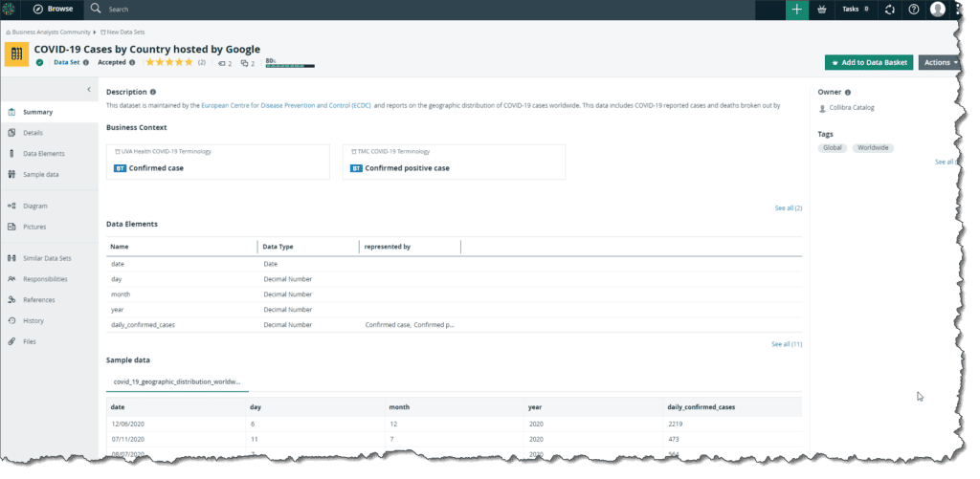Open the date data element row
Screen dimensions: 980x479
[454, 264]
